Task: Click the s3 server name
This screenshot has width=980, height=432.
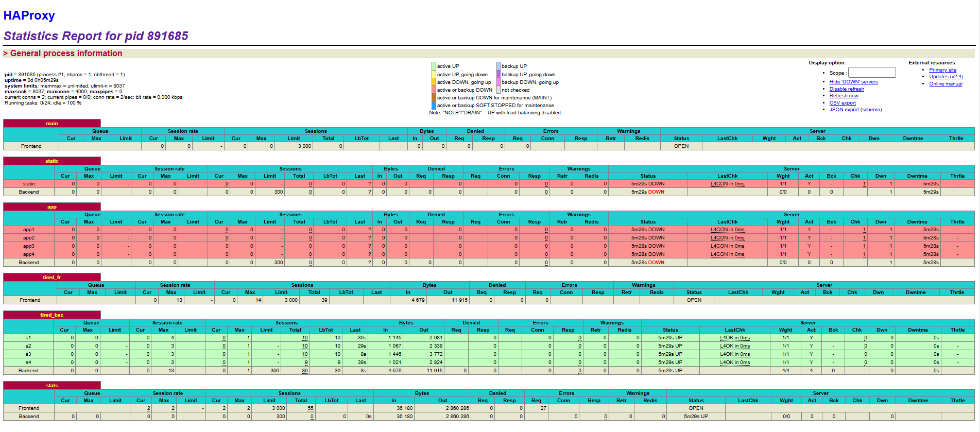Action: click(x=28, y=354)
